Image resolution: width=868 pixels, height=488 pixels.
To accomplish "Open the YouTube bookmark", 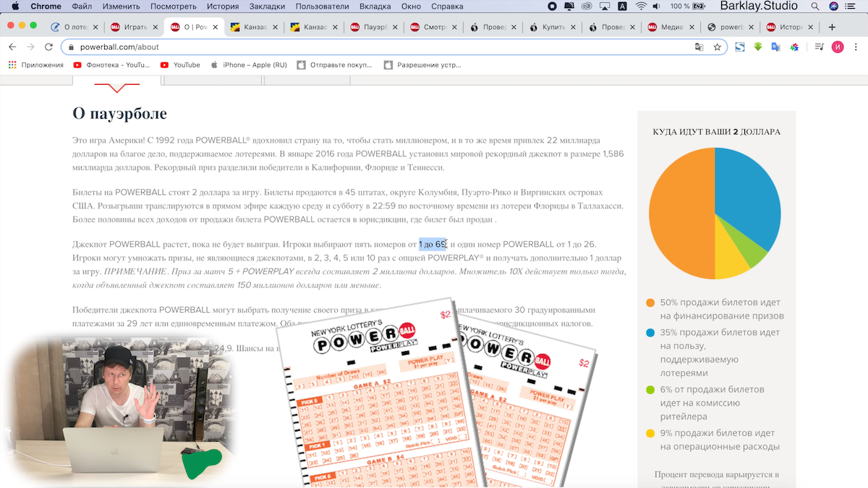I will coord(180,64).
